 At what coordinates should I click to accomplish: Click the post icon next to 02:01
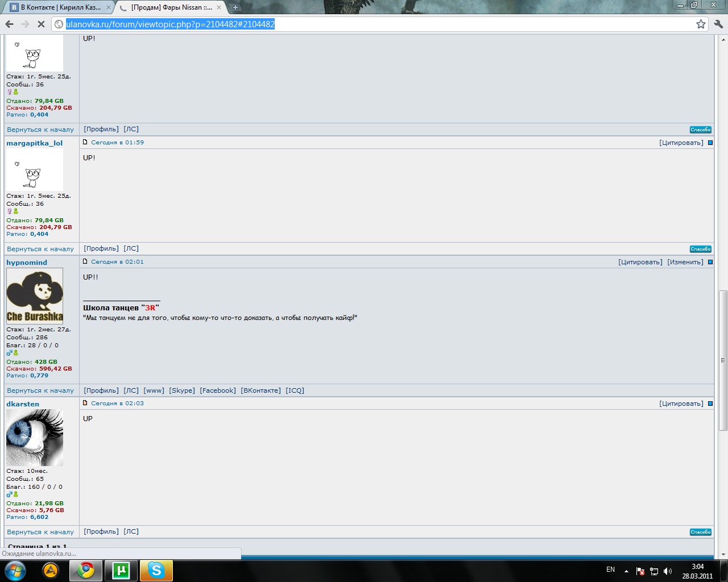(85, 261)
